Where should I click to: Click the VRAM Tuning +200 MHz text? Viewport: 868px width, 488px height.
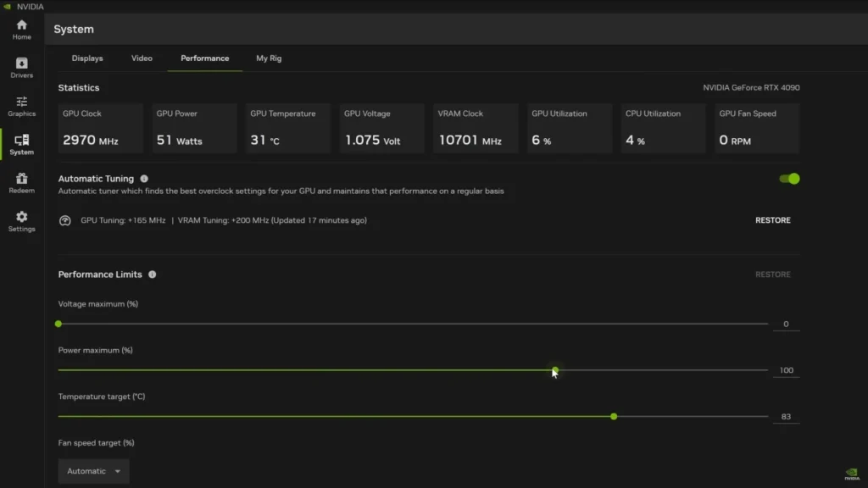(223, 220)
